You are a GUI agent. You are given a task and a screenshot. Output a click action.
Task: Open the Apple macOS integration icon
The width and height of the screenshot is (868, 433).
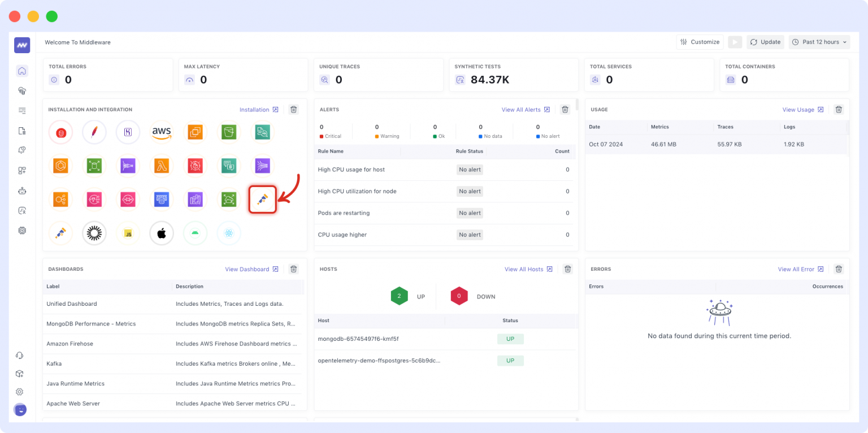(x=162, y=233)
